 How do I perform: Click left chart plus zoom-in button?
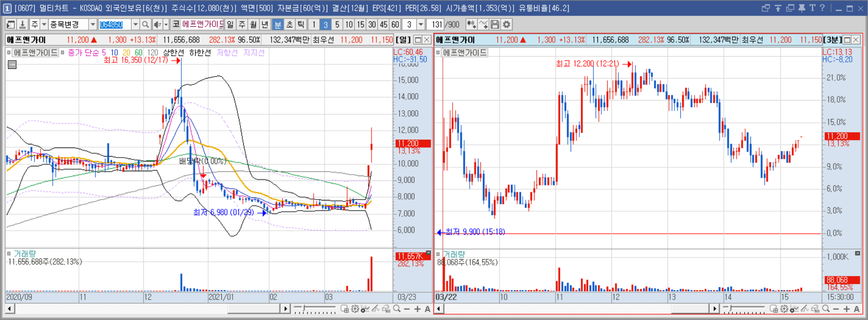pos(417,309)
